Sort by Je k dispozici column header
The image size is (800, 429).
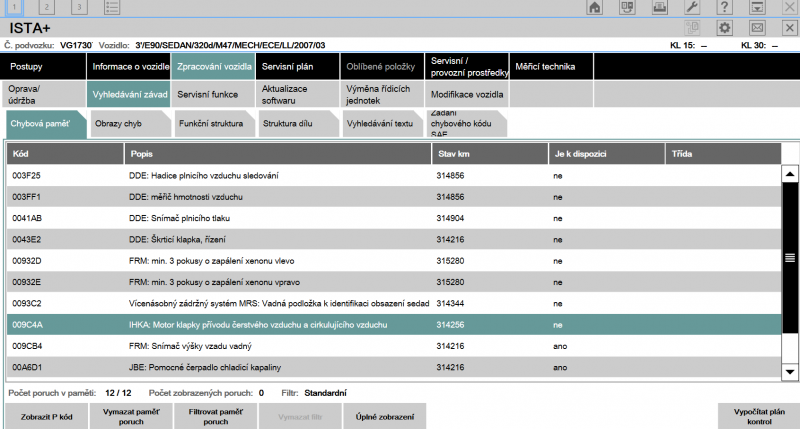coord(607,154)
